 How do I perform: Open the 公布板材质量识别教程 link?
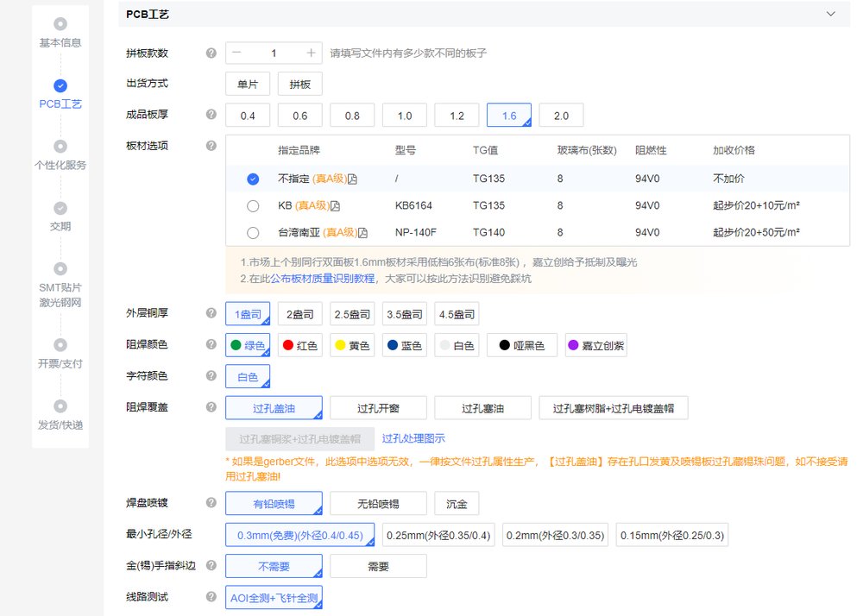pyautogui.click(x=322, y=279)
